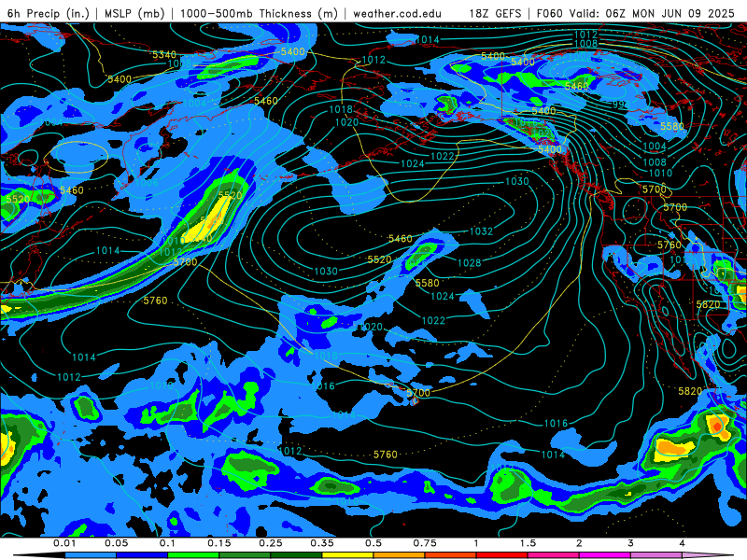Pick the dark blue 0.05–0.1 legend swatch
This screenshot has width=747, height=560.
click(x=142, y=555)
